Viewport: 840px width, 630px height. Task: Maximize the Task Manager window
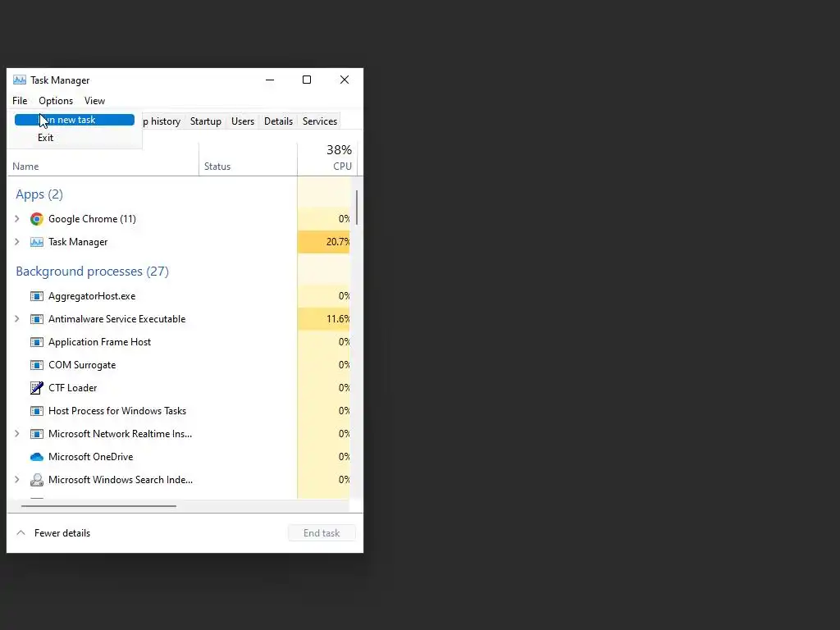[x=307, y=80]
